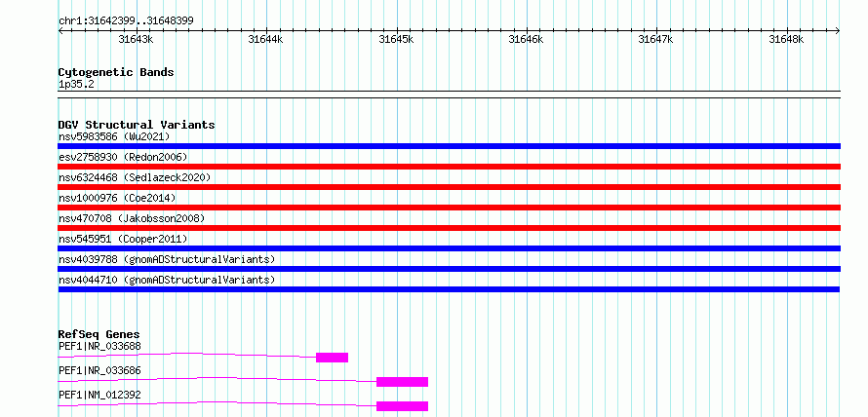Click the 31646k ruler tick label

click(x=526, y=39)
